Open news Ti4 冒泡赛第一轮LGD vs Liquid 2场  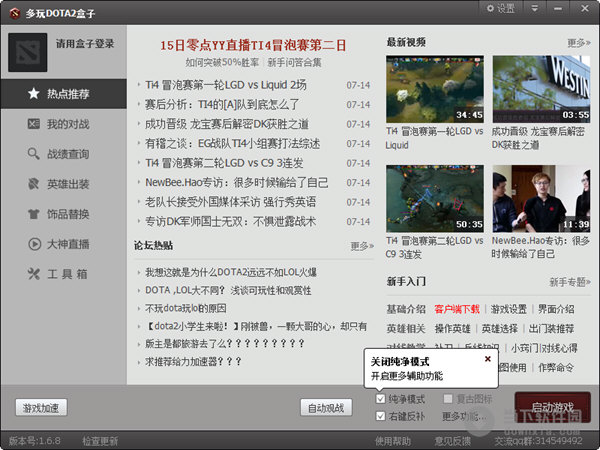[226, 85]
